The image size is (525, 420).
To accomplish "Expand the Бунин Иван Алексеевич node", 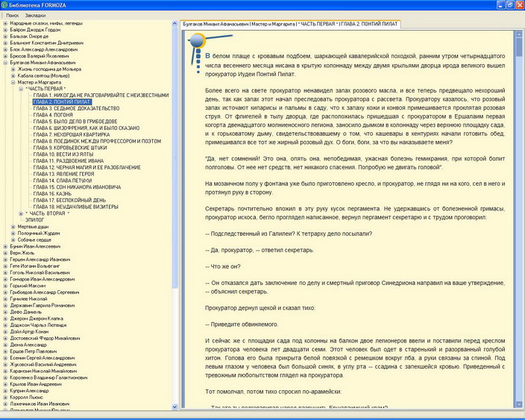I will tap(5, 246).
